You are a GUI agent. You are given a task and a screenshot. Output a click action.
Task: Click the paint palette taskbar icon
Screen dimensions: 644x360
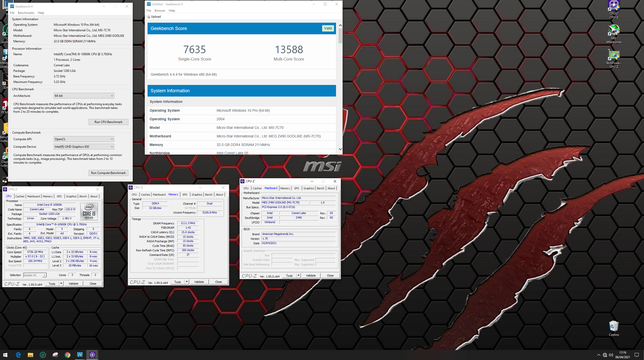[55, 355]
